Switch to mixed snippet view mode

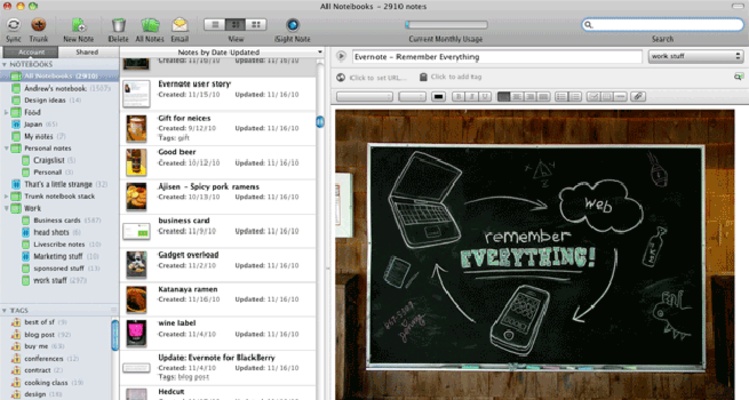tap(235, 24)
